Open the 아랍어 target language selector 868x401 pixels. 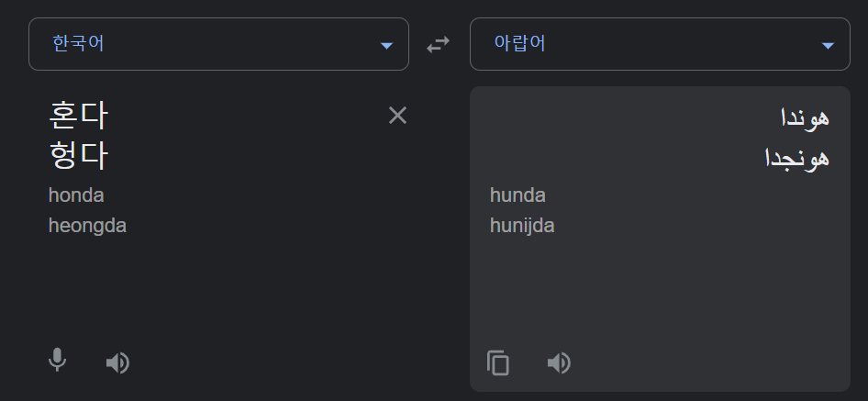point(642,44)
